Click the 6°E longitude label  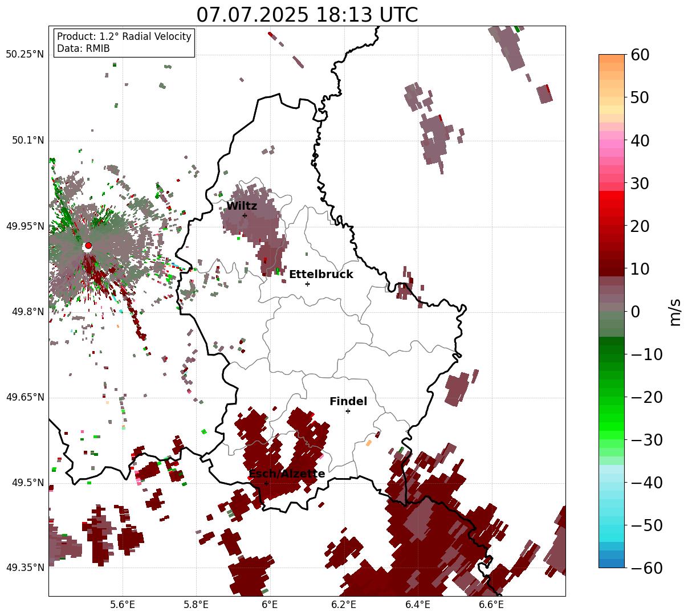tap(270, 605)
